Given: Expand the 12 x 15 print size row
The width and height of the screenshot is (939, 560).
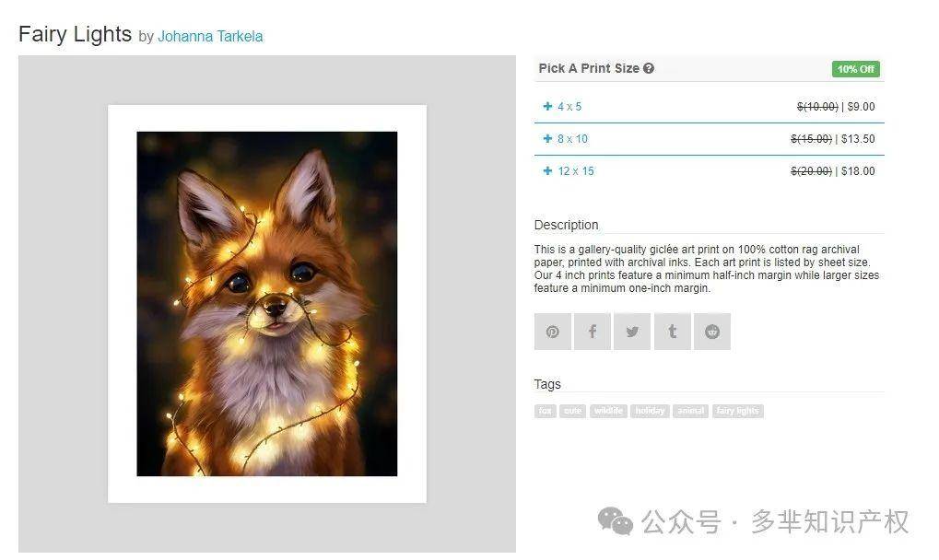Looking at the screenshot, I should tap(709, 171).
